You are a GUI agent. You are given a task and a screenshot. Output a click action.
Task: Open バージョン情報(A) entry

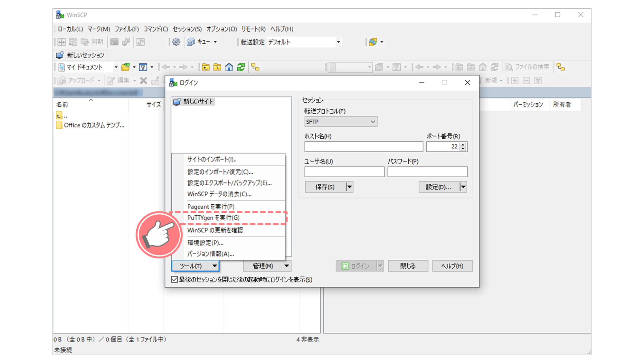click(x=229, y=254)
